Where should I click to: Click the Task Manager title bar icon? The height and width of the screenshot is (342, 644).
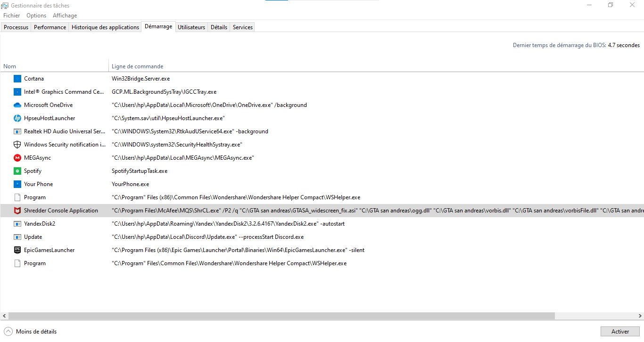5,6
